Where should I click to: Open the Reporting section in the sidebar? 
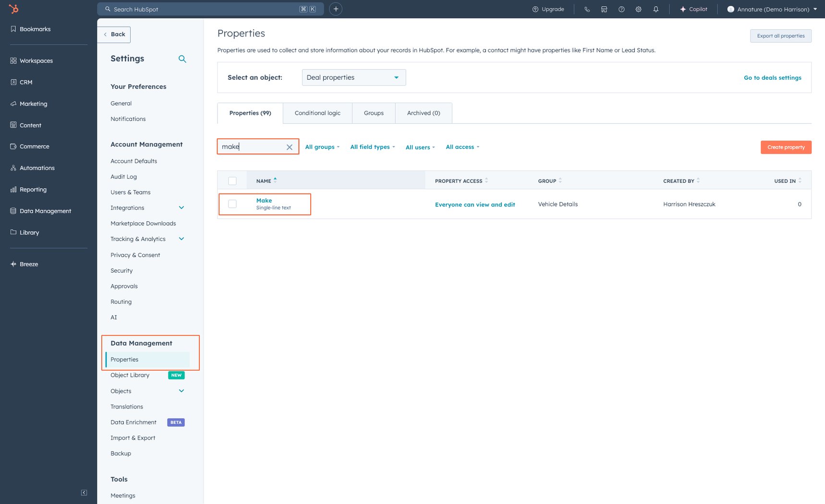click(33, 189)
